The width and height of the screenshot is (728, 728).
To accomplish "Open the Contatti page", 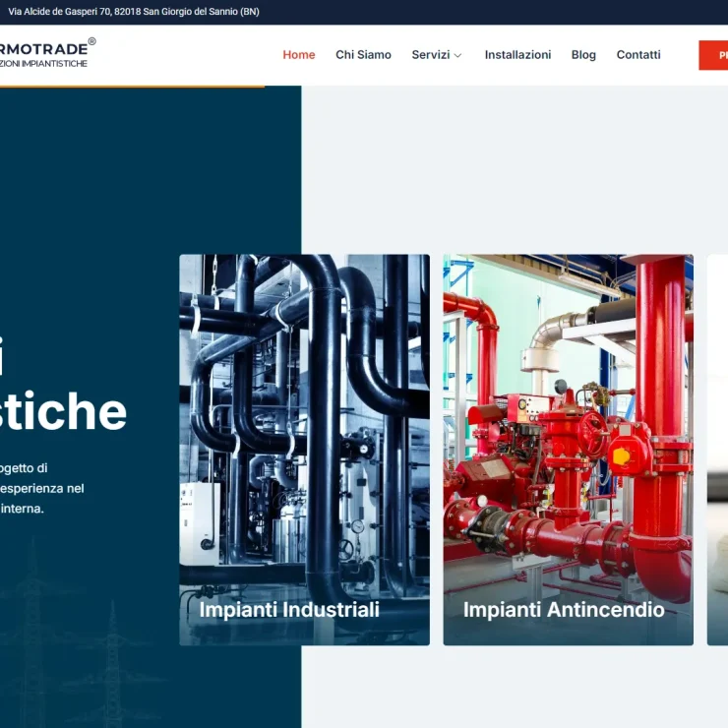I will tap(638, 55).
